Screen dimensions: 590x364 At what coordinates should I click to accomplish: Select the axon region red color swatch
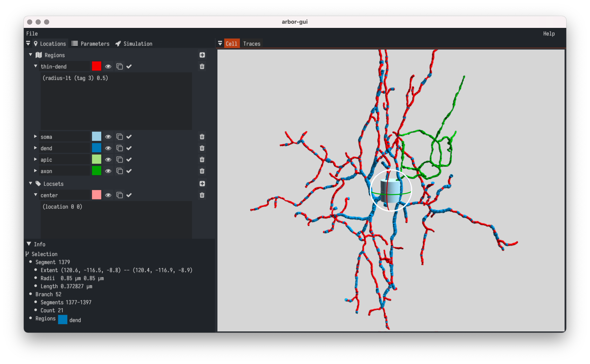[x=96, y=171]
